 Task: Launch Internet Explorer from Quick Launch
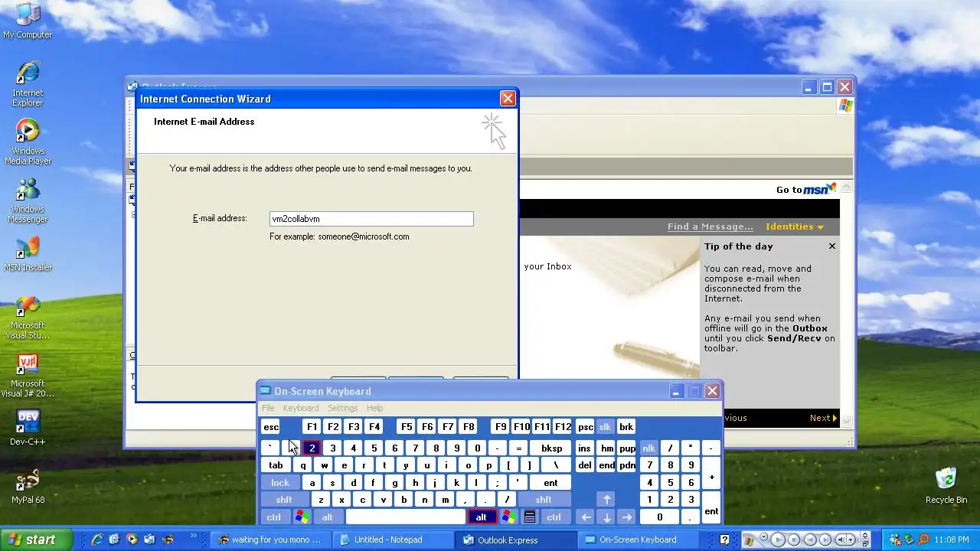(97, 539)
